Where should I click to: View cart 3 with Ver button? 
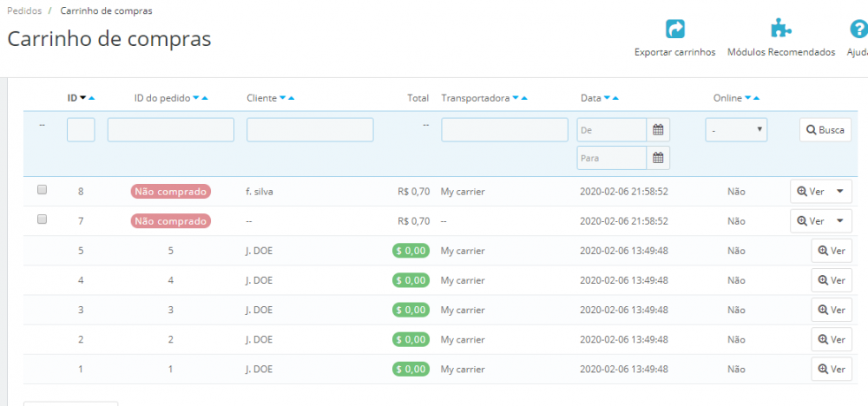(832, 310)
